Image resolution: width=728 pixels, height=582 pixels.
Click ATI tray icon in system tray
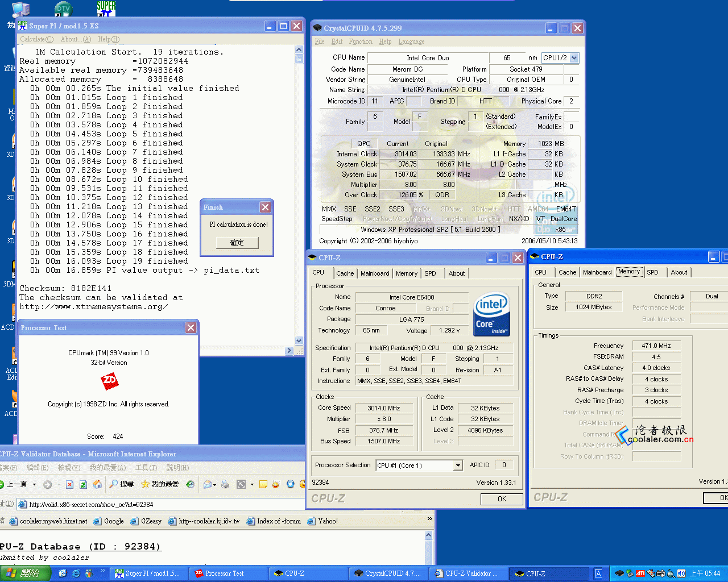tap(640, 573)
